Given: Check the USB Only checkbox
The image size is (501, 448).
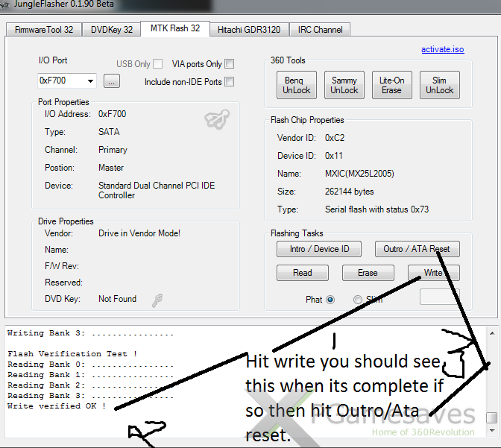Looking at the screenshot, I should point(157,64).
